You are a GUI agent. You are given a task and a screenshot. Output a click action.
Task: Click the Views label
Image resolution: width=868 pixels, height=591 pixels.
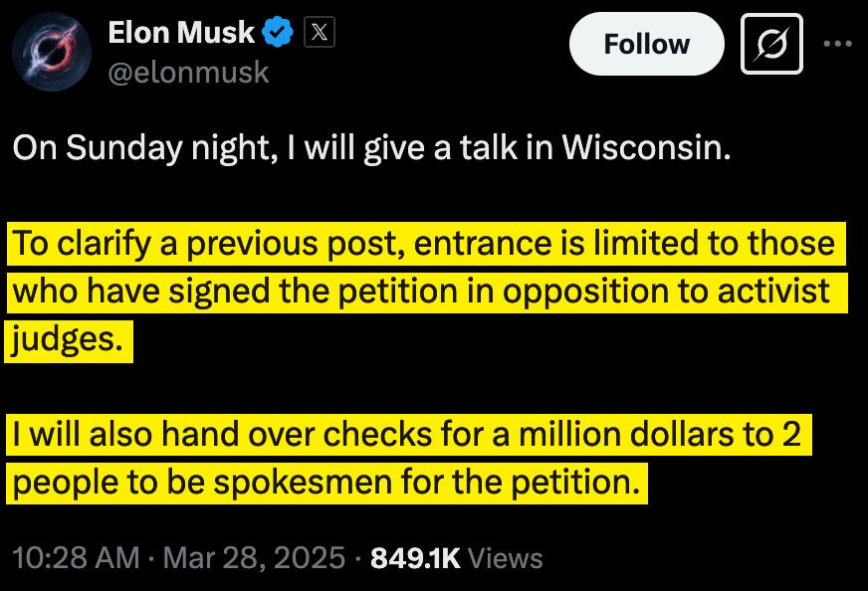coord(506,558)
